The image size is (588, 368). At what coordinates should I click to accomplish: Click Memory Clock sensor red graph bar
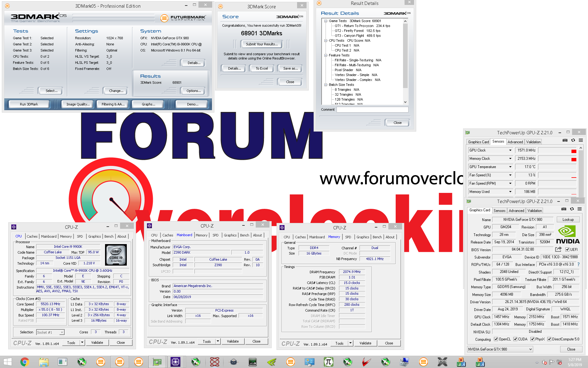[574, 159]
